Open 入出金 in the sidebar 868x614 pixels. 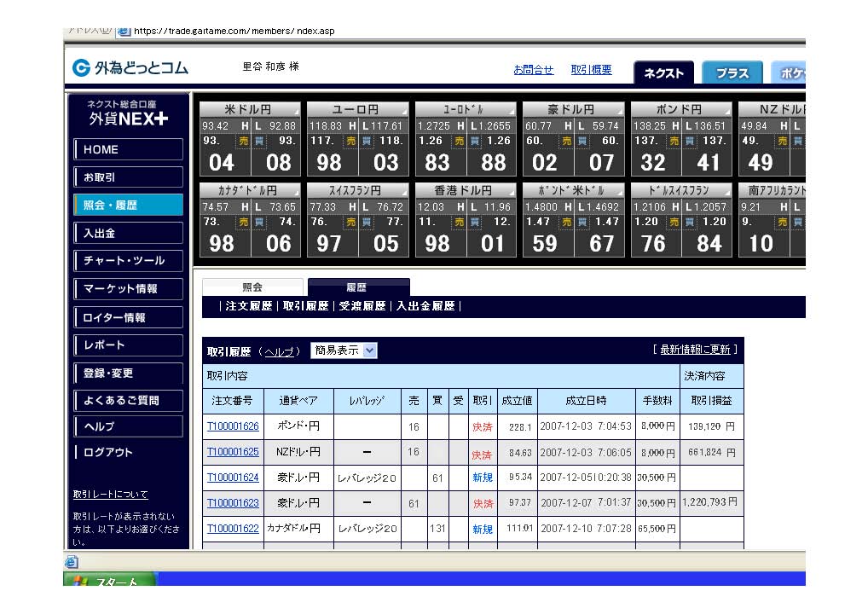coord(129,233)
